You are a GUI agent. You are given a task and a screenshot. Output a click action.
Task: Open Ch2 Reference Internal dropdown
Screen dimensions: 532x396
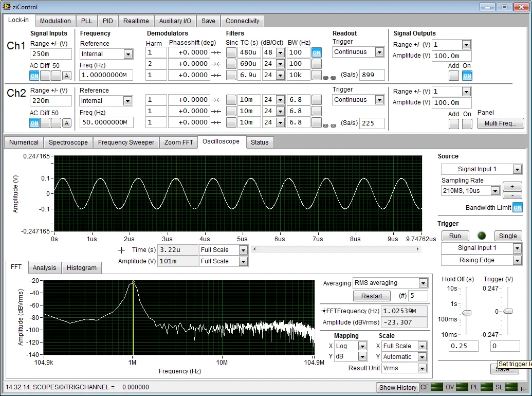point(127,101)
